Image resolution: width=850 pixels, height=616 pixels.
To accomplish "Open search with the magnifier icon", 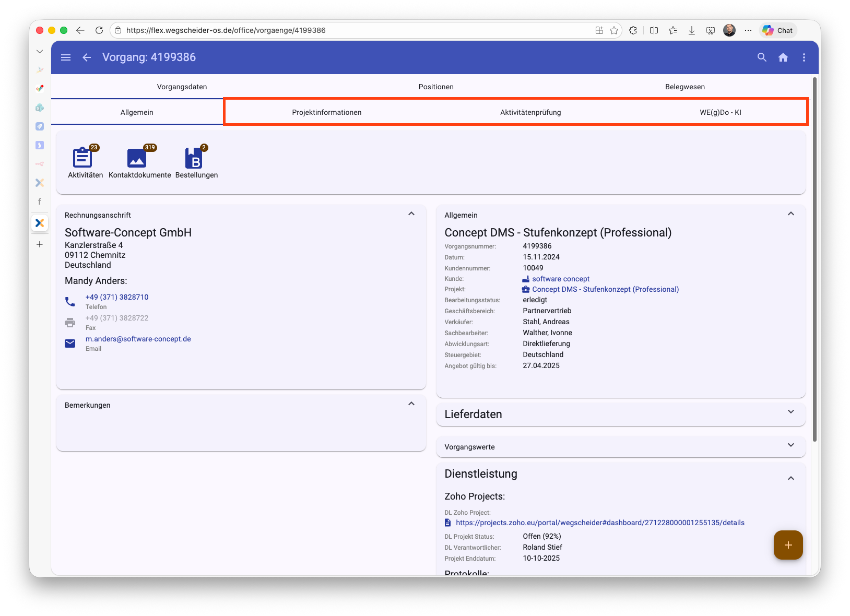I will (x=762, y=57).
